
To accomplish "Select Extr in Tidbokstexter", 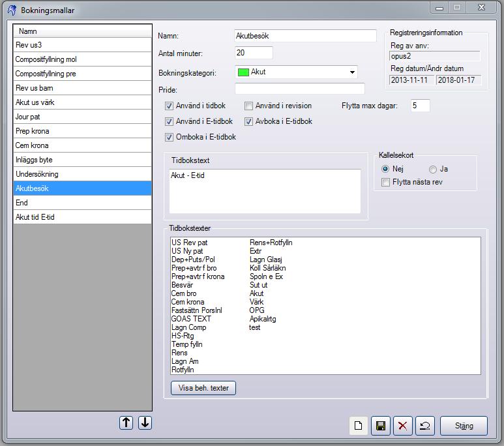I will pos(256,251).
